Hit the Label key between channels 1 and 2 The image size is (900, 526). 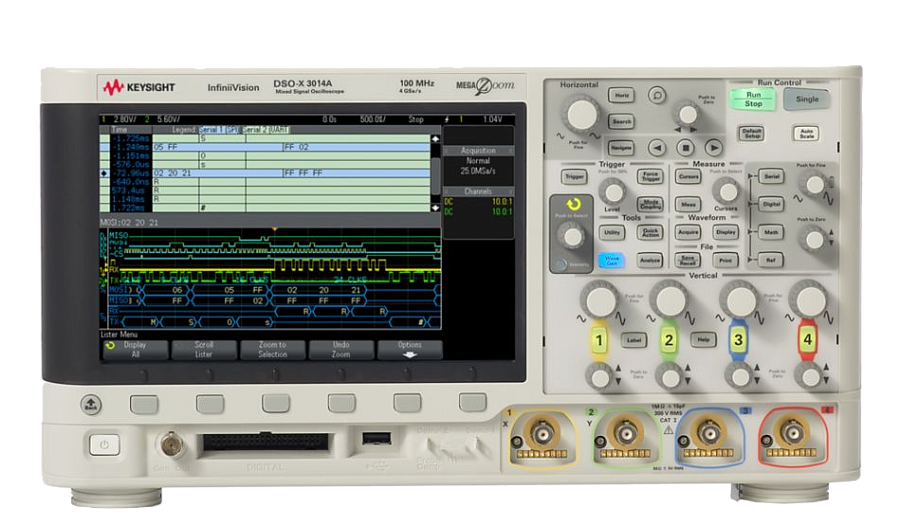coord(634,341)
